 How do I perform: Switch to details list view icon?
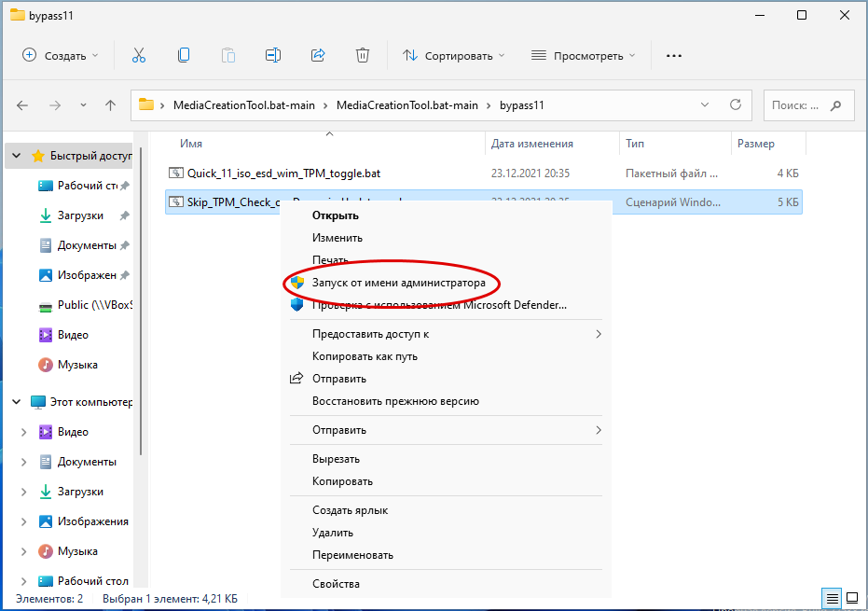830,597
